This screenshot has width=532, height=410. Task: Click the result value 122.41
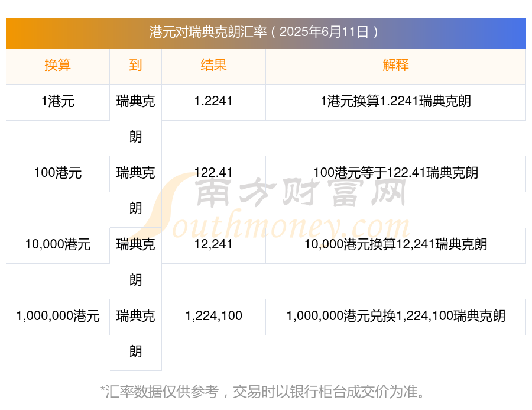click(x=213, y=173)
